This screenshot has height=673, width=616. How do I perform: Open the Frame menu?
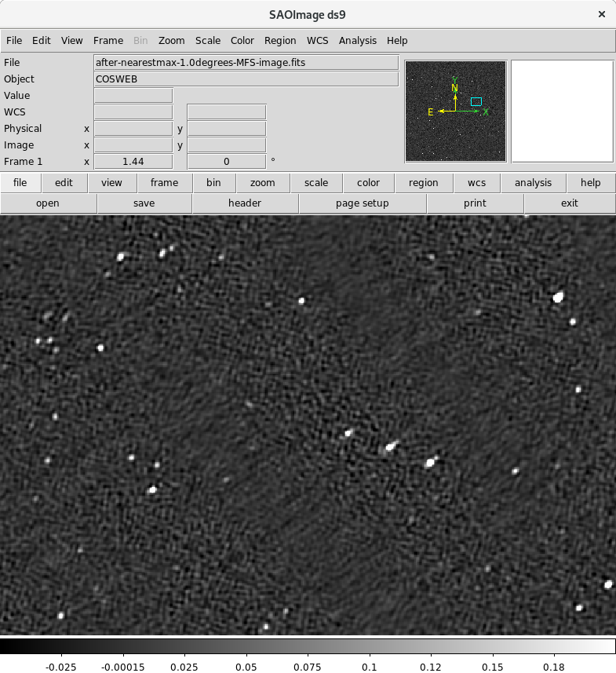[108, 41]
